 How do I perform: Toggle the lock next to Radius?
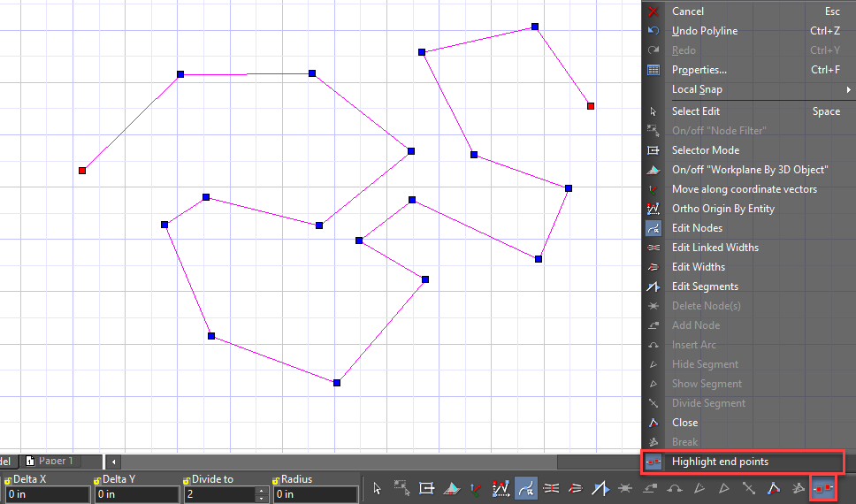click(276, 481)
